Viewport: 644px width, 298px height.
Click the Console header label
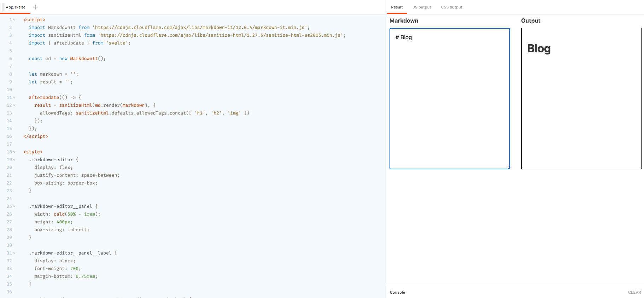click(x=397, y=292)
